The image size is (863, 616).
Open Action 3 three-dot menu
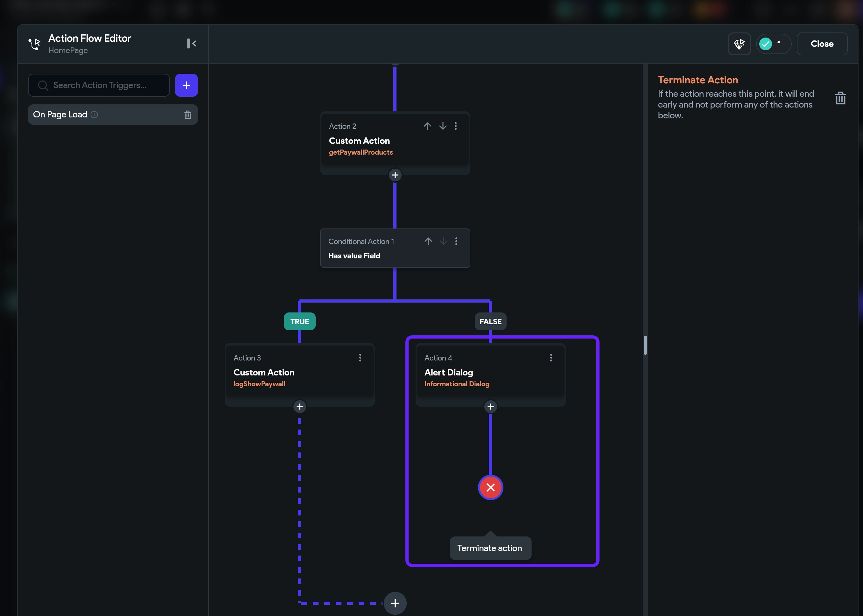(x=360, y=358)
